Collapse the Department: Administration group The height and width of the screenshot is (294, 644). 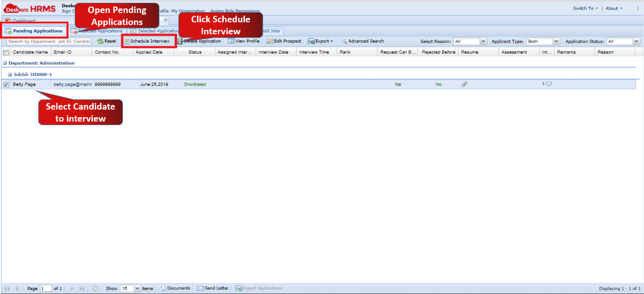click(x=5, y=63)
